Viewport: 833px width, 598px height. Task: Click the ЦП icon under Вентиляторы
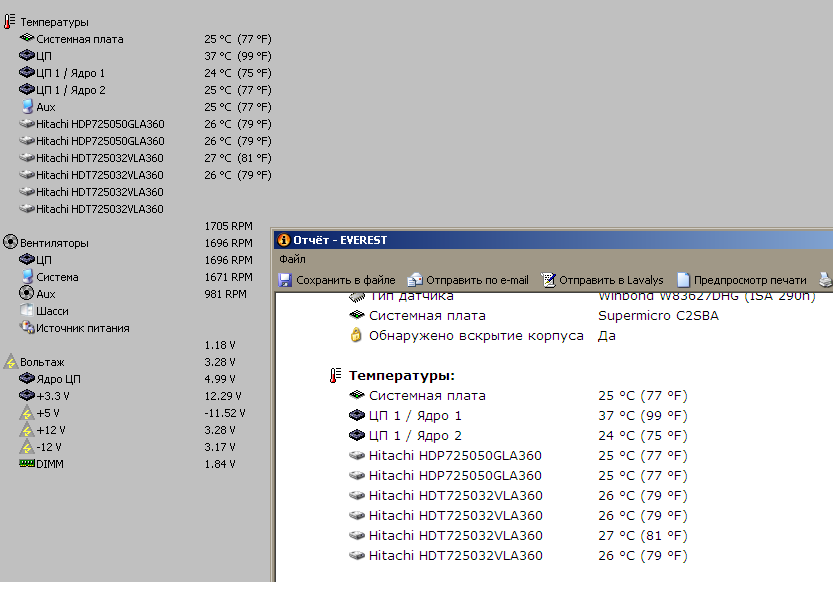(x=27, y=259)
